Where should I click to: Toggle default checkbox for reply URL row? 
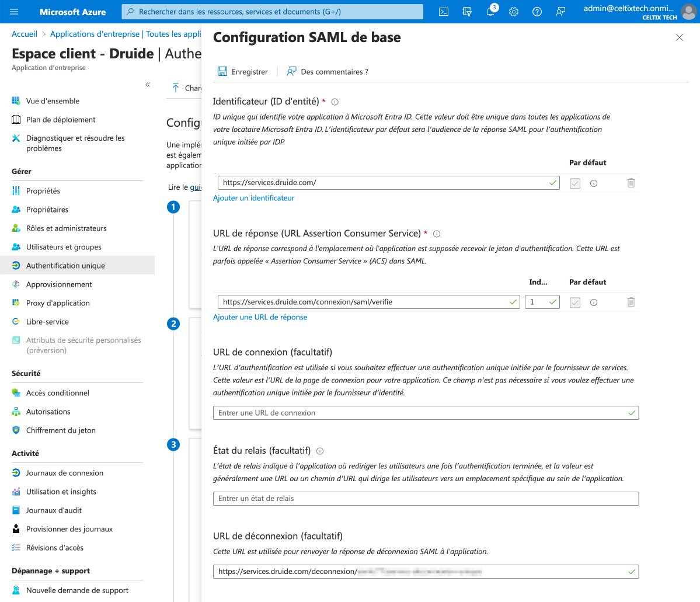(575, 302)
